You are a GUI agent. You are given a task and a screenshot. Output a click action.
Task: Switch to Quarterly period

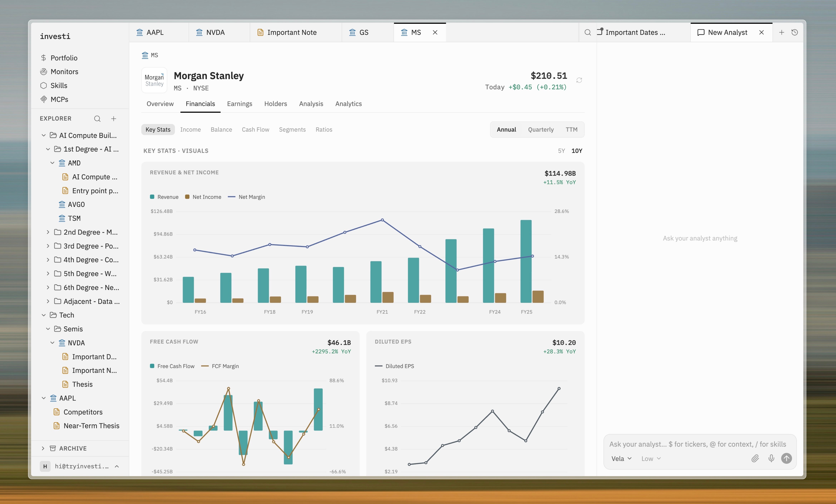(x=541, y=130)
